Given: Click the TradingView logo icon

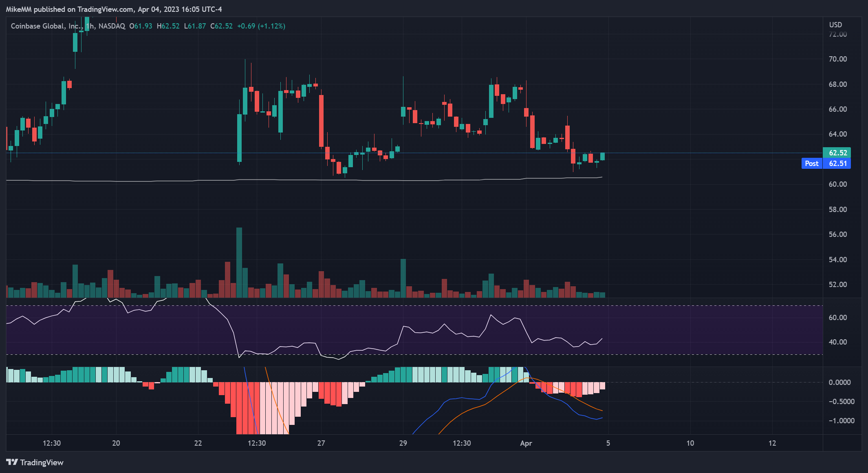Looking at the screenshot, I should pyautogui.click(x=12, y=462).
